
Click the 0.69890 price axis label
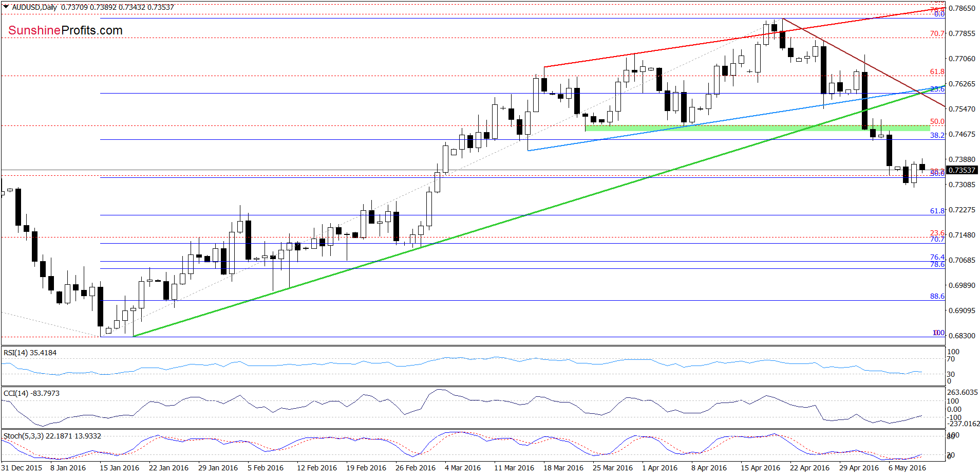962,285
